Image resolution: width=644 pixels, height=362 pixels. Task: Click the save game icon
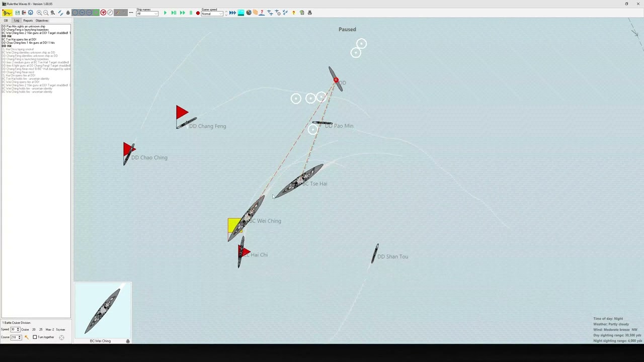[x=17, y=13]
